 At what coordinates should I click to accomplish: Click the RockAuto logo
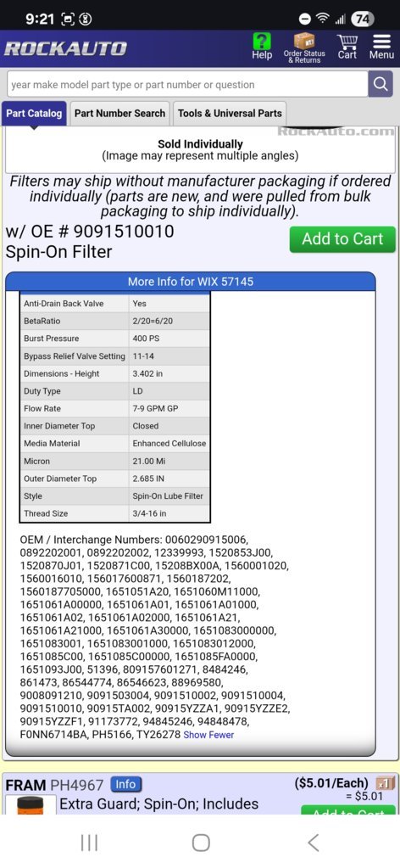(x=65, y=48)
